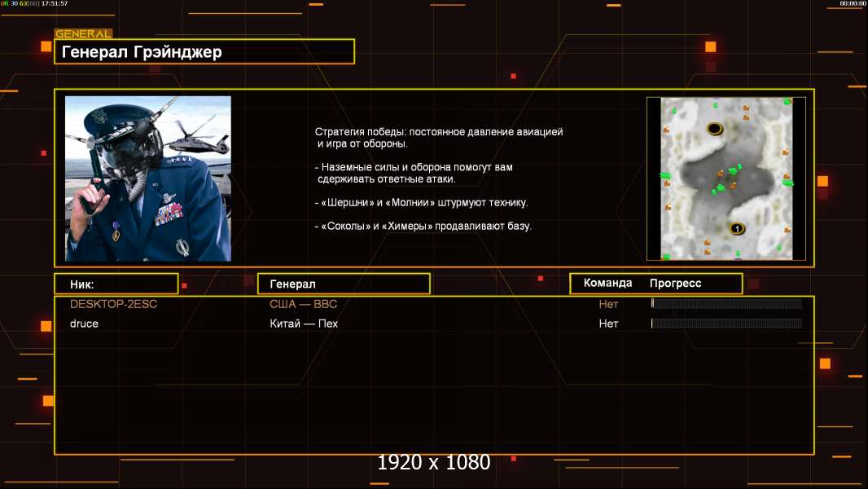Click team value Нет for druce
This screenshot has width=868, height=489.
[608, 324]
